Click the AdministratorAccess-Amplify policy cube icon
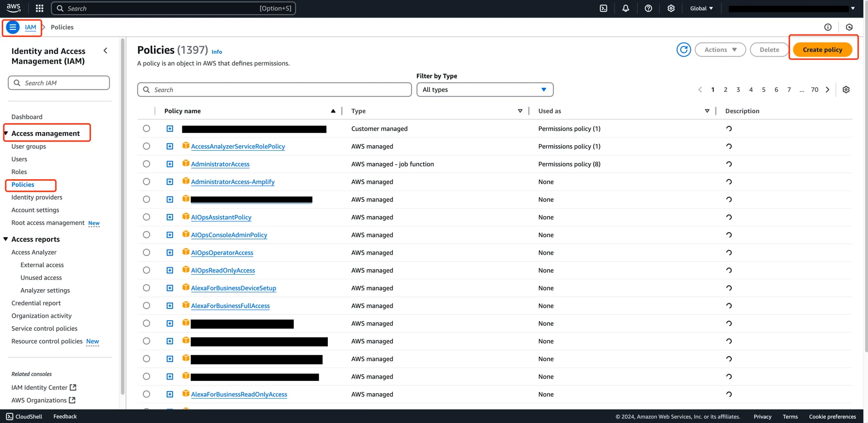Screen dimensions: 868x423 coord(186,181)
